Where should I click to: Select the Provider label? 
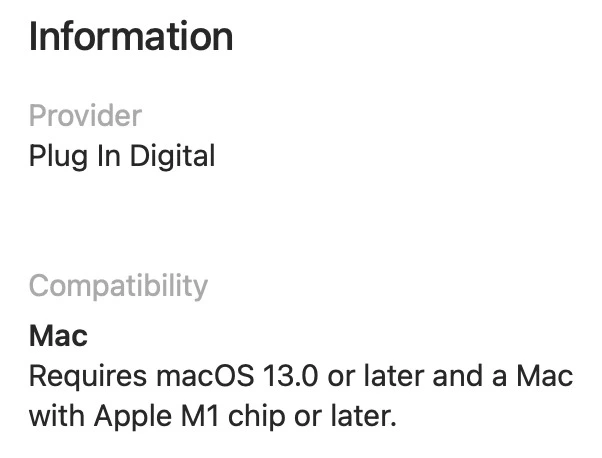point(86,115)
